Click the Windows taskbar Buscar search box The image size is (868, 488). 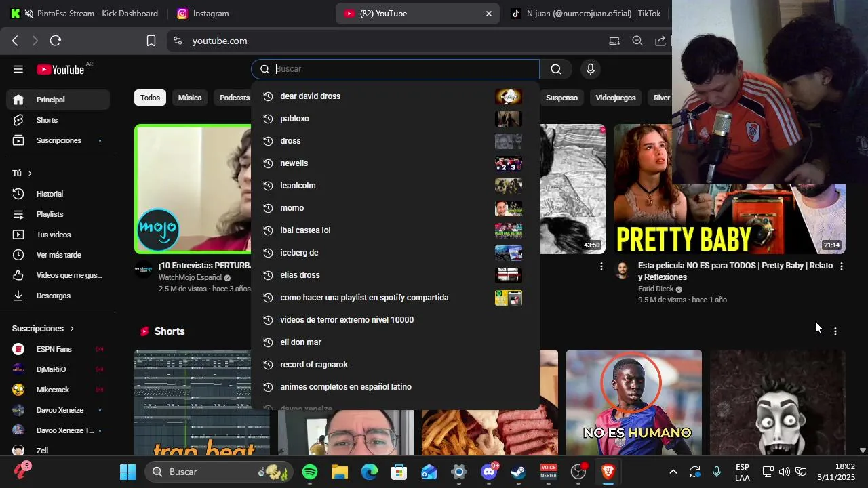218,472
